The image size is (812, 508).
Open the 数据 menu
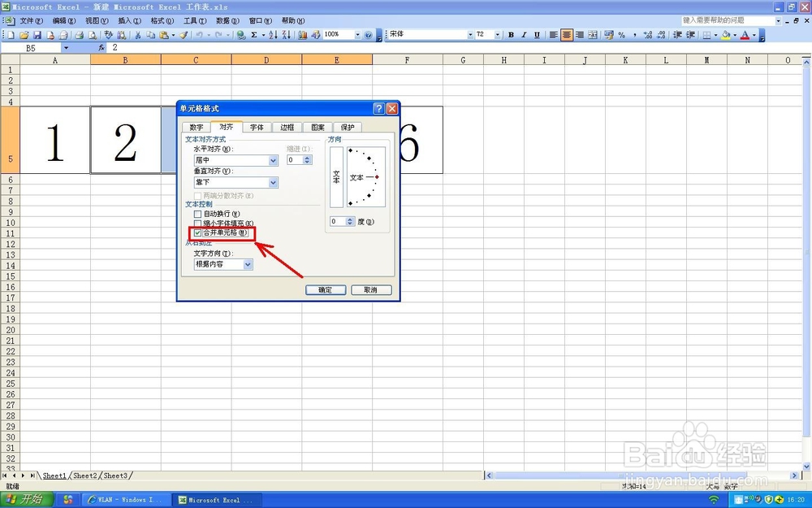(x=227, y=21)
